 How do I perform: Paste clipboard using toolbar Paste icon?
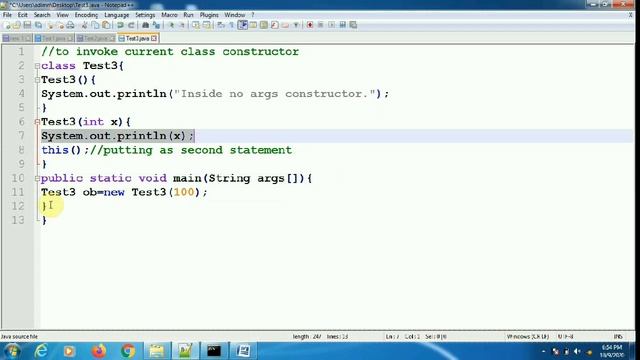click(x=106, y=25)
